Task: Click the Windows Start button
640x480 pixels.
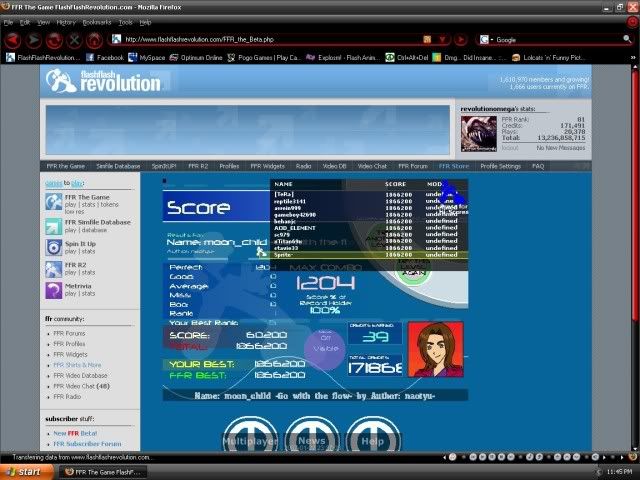Action: (x=25, y=471)
